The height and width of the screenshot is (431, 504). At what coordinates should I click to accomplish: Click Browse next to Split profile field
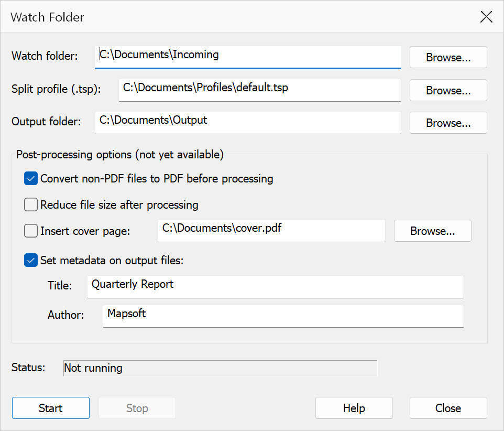coord(448,90)
